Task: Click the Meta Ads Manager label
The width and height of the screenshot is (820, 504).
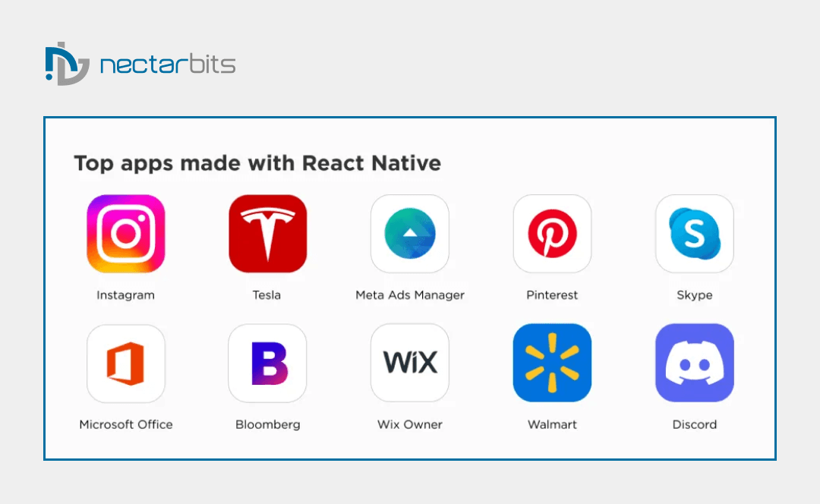Action: pyautogui.click(x=410, y=295)
